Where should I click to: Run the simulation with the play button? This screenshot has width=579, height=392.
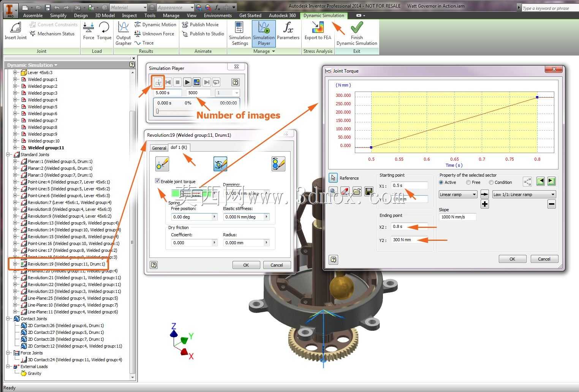(187, 82)
